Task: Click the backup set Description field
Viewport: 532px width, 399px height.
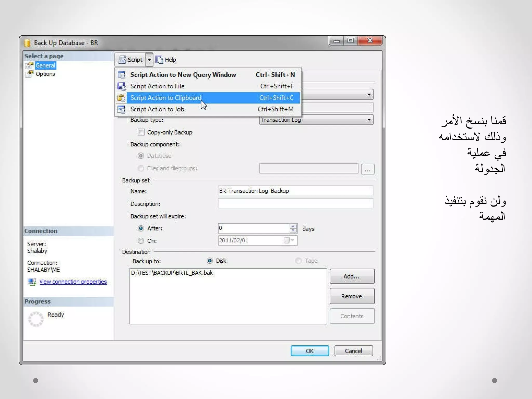Action: 295,204
